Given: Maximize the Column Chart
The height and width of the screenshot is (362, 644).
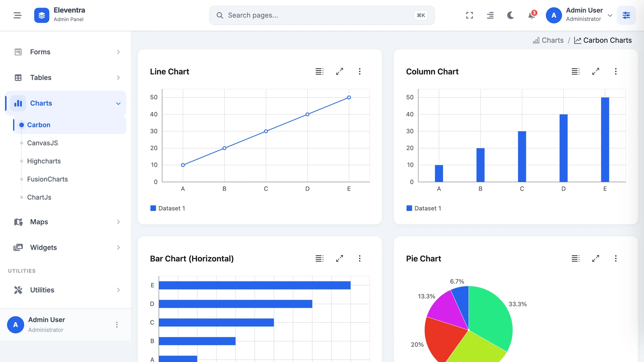Looking at the screenshot, I should (x=595, y=71).
